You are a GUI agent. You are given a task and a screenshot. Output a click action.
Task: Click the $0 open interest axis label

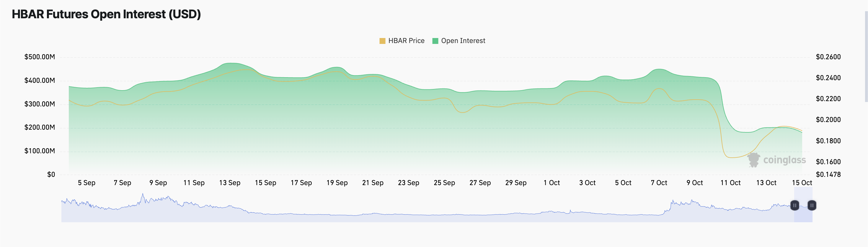point(51,174)
